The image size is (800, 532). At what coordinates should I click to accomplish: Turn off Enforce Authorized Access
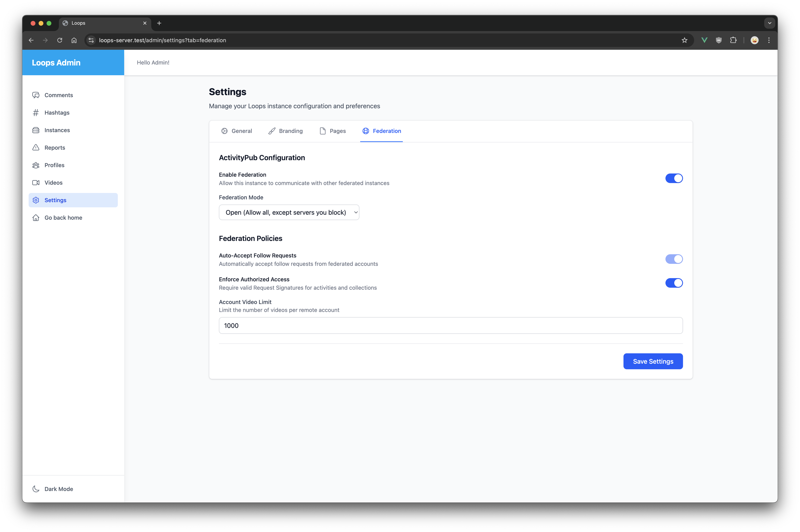point(674,283)
